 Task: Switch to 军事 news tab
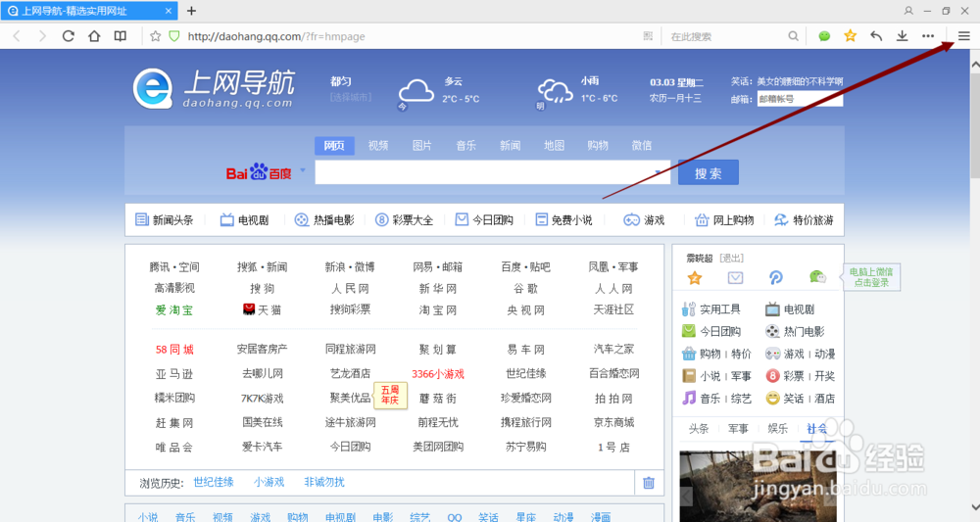point(738,429)
